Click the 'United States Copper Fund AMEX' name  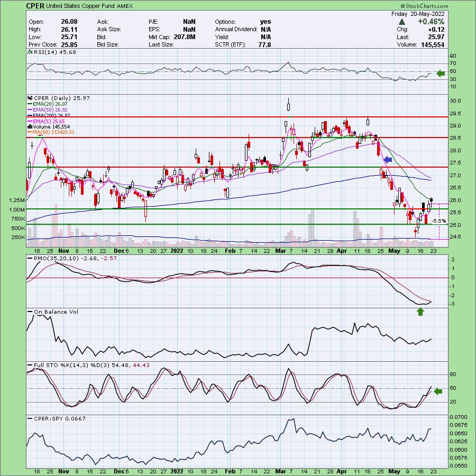tap(89, 6)
